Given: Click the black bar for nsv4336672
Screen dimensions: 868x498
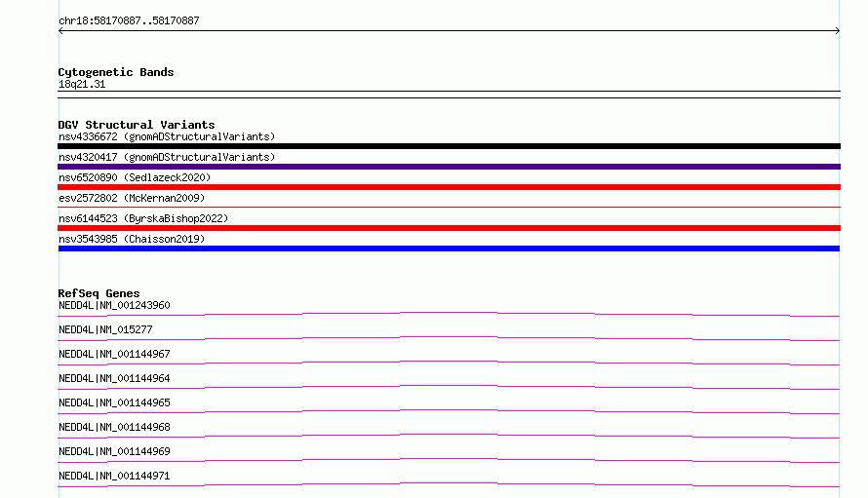Looking at the screenshot, I should pos(449,146).
